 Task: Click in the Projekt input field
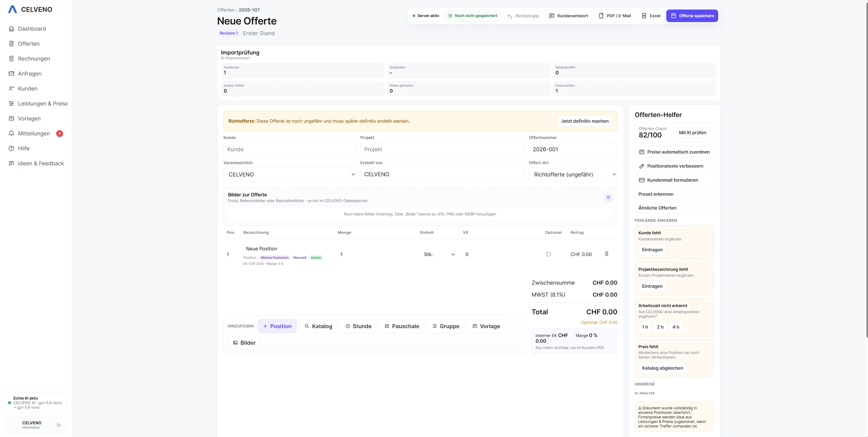pos(442,149)
